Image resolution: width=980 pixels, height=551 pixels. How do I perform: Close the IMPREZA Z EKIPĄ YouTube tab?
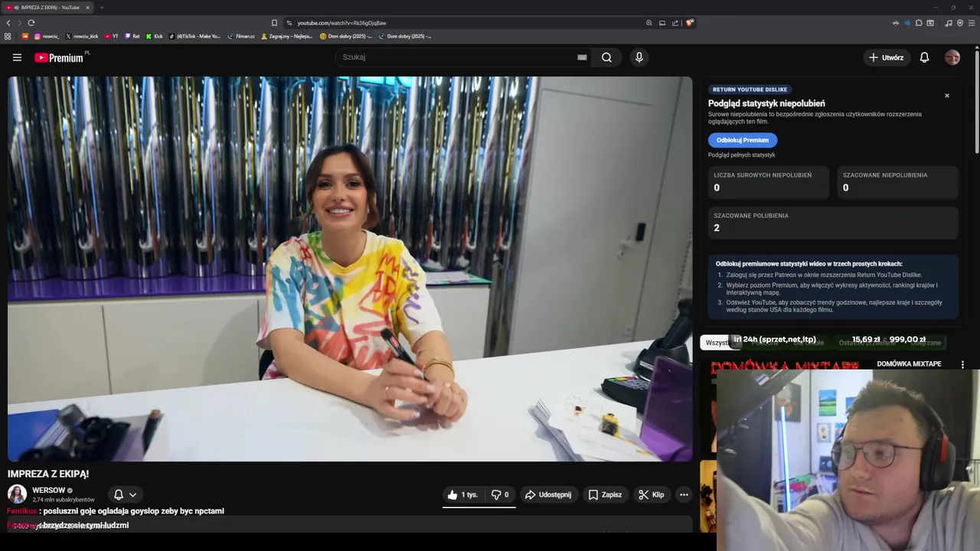[87, 8]
